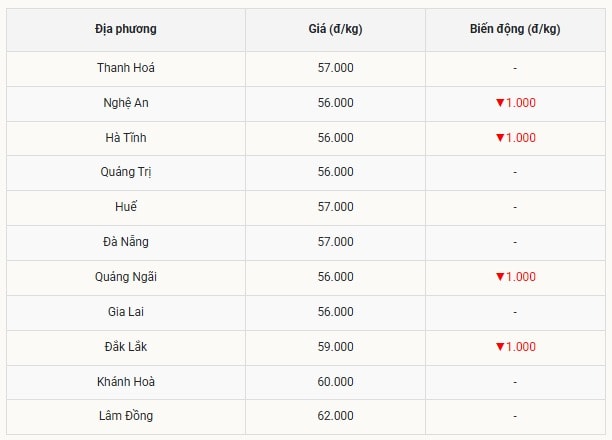The image size is (612, 440).
Task: Click the Địa phương column header
Action: tap(126, 29)
